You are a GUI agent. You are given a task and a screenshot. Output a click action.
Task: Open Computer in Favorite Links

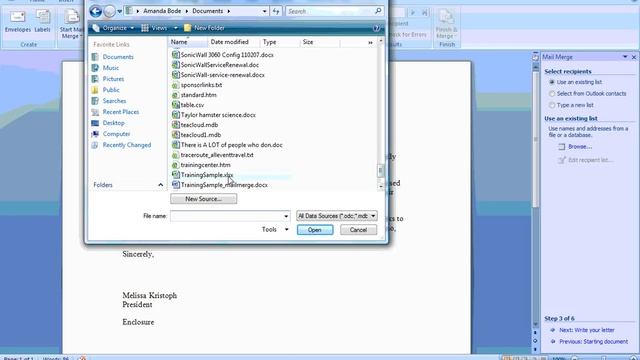pyautogui.click(x=116, y=134)
